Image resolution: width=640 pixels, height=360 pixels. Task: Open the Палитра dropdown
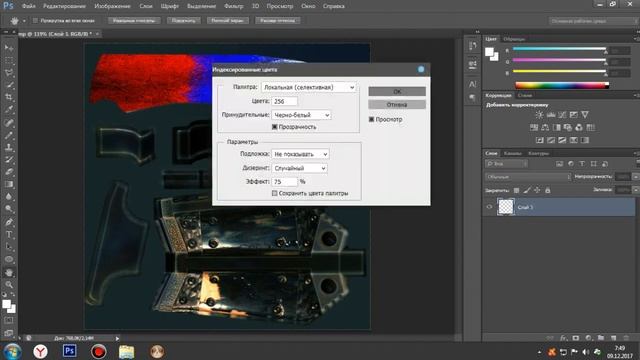click(x=309, y=87)
